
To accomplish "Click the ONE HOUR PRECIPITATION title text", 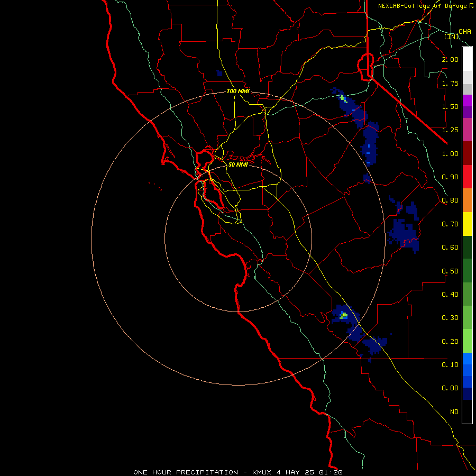I will coord(186,472).
